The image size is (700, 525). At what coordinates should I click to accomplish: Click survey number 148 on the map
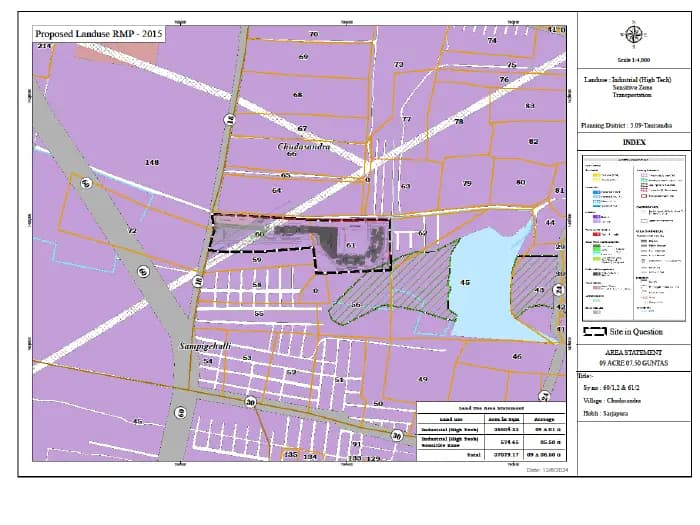152,162
